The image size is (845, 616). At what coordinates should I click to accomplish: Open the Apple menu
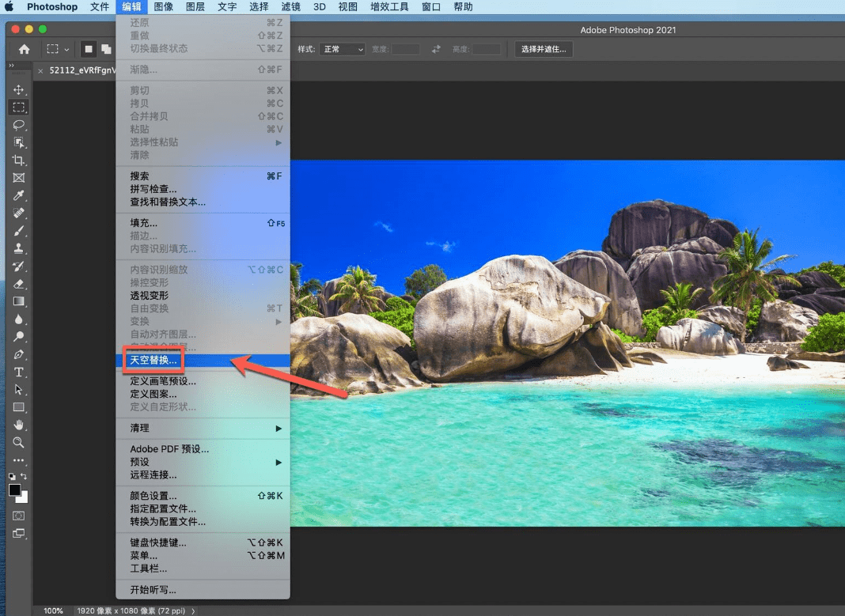point(9,7)
